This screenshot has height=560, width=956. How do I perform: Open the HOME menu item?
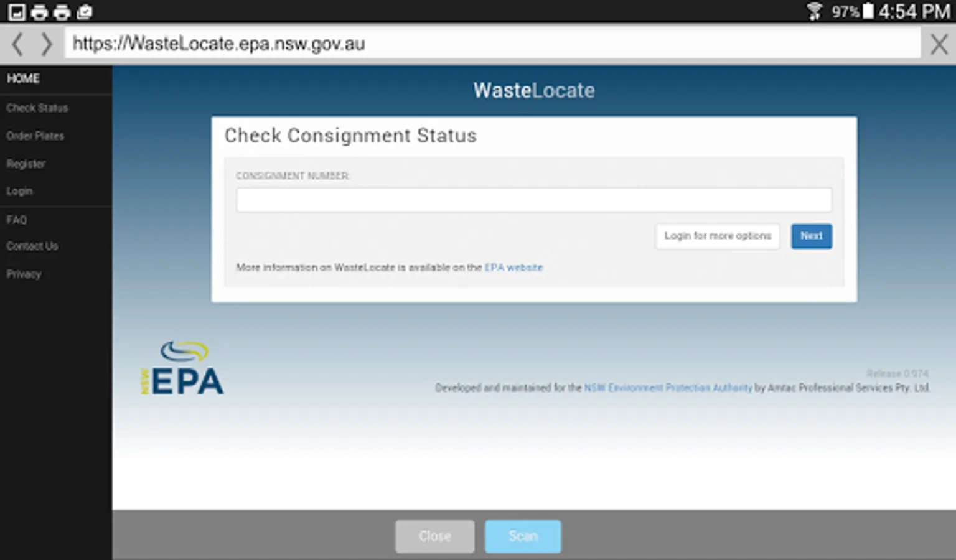point(23,78)
